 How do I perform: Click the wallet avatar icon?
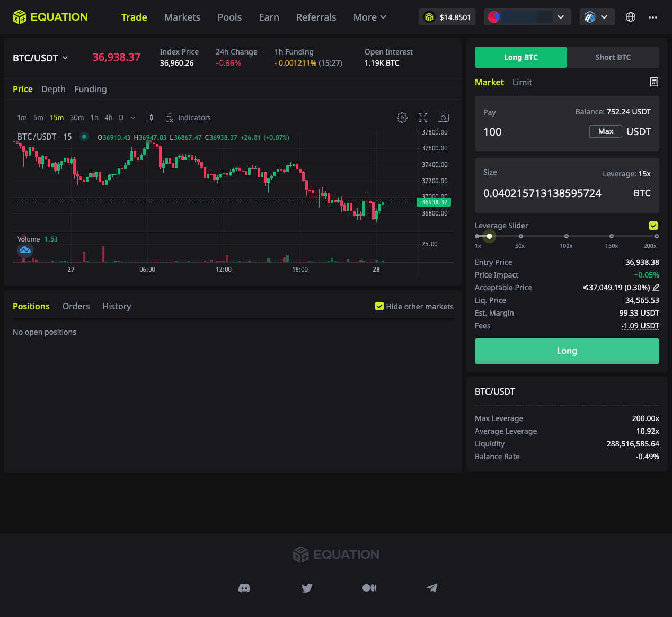click(x=494, y=17)
